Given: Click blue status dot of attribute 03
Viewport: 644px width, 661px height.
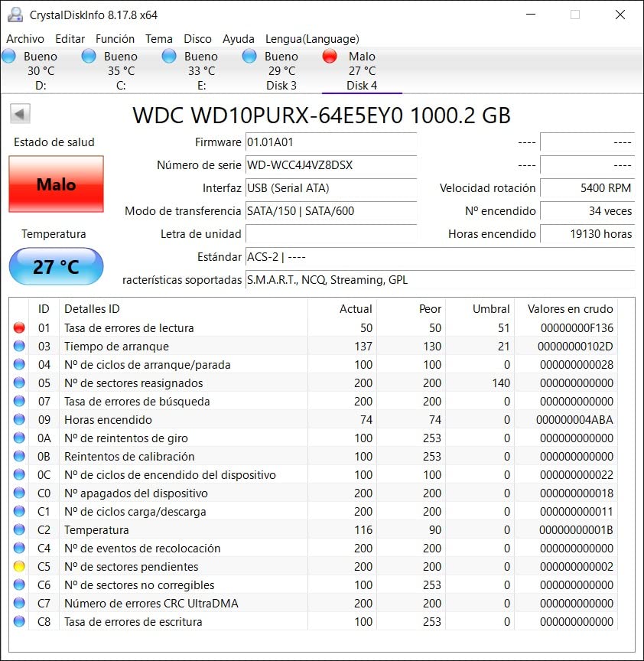Looking at the screenshot, I should click(x=19, y=346).
